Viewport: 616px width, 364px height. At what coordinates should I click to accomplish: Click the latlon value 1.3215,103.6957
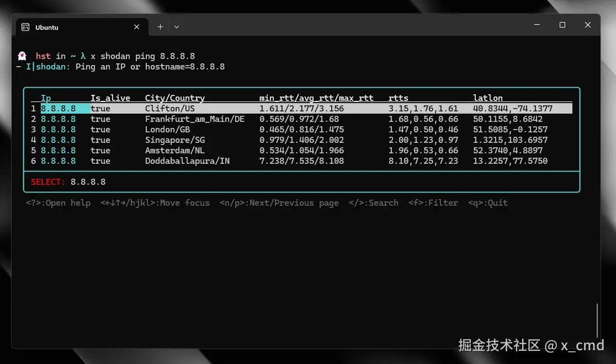coord(511,140)
